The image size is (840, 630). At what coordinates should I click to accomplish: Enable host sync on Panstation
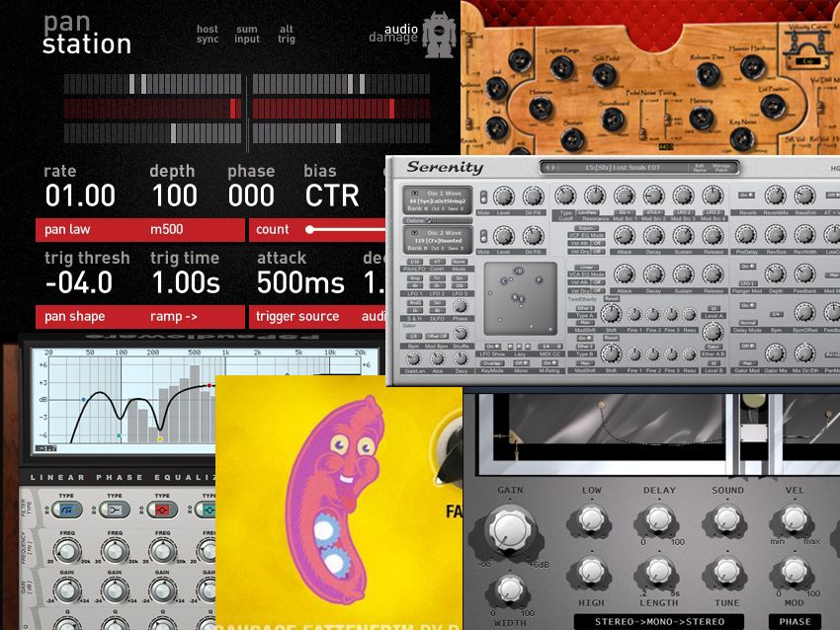pos(208,33)
